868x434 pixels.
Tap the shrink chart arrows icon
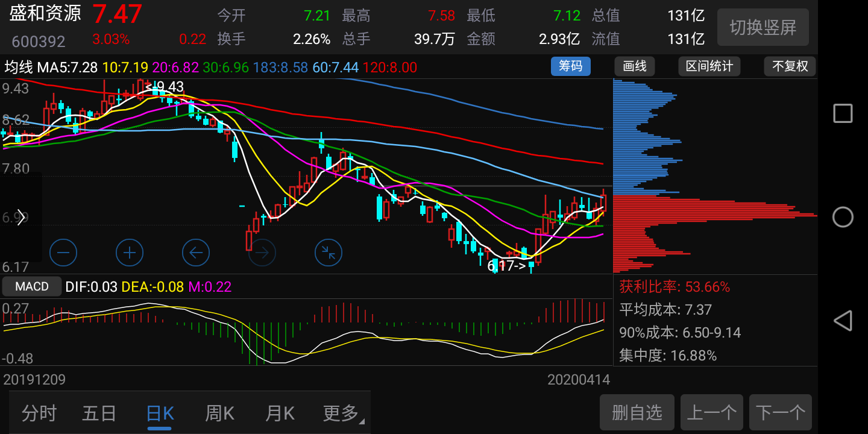pos(329,253)
